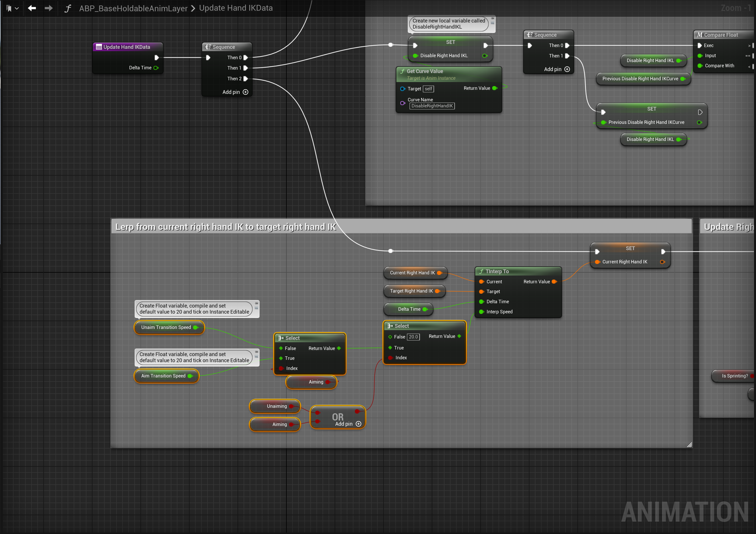Click the Then 2 execution pin
The height and width of the screenshot is (534, 756).
click(x=246, y=79)
